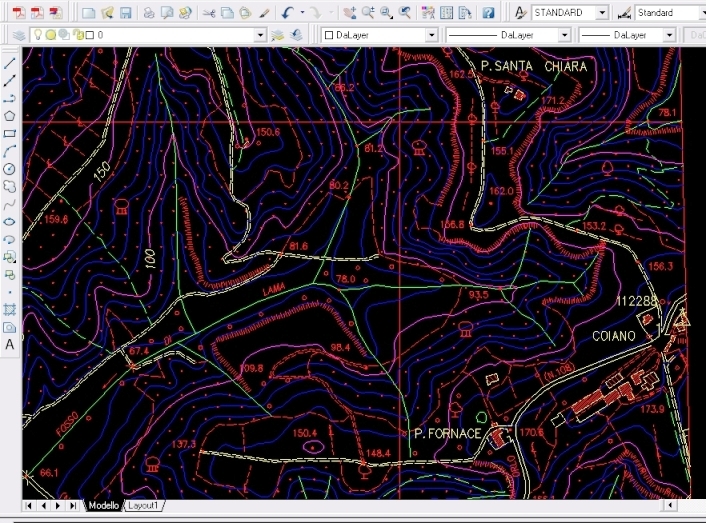Toggle layer 0 freeze sun icon

(x=51, y=35)
